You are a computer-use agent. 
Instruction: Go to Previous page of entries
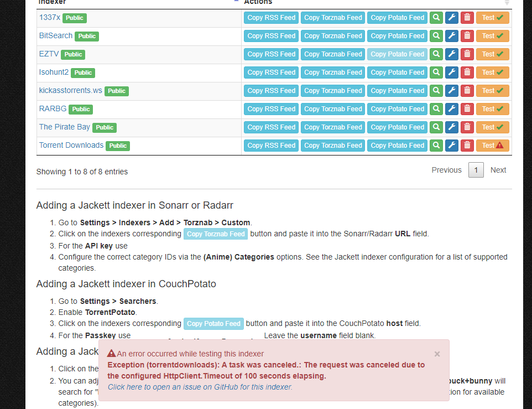pos(446,170)
